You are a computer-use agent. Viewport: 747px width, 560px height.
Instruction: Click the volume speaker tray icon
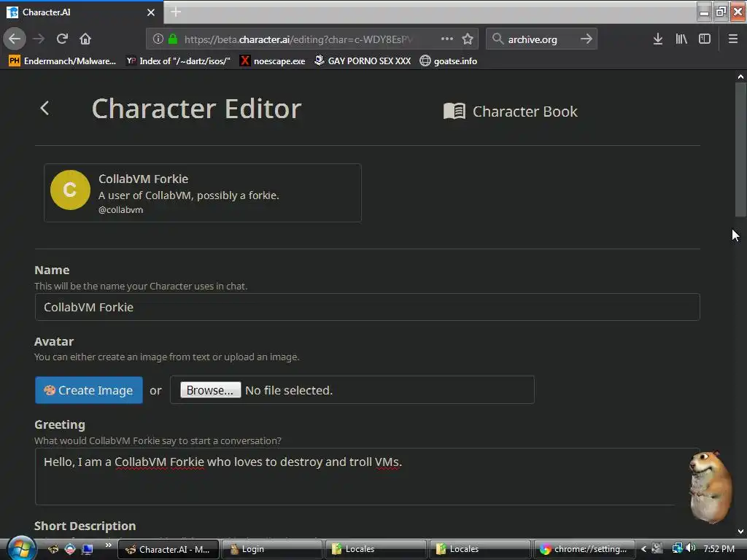[691, 548]
